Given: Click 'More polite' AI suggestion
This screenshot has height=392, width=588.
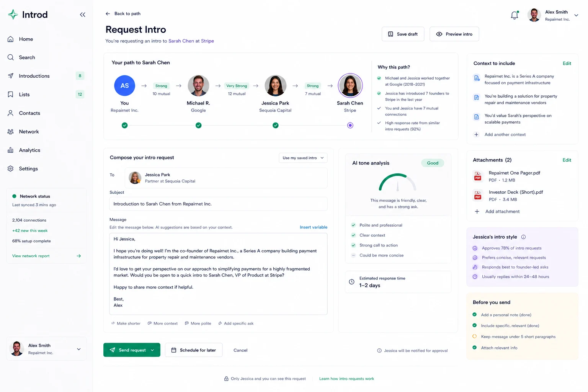Looking at the screenshot, I should [198, 323].
